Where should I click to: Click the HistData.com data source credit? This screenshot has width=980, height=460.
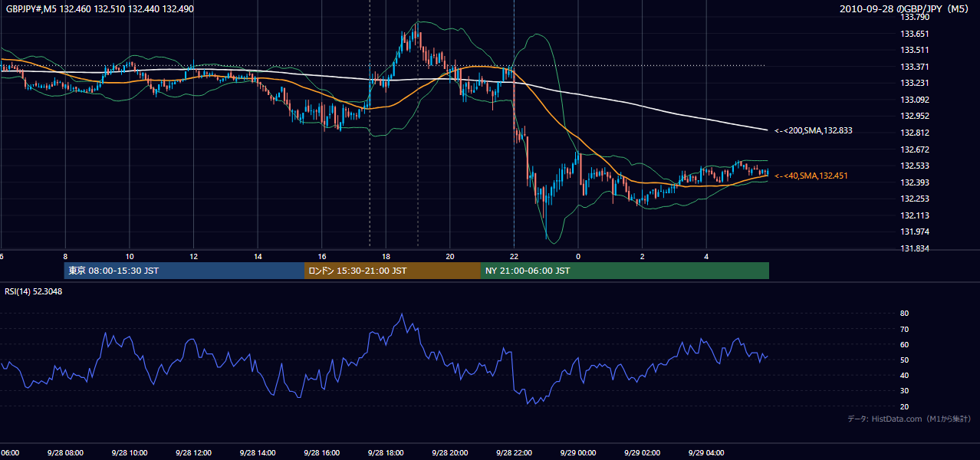tap(909, 419)
